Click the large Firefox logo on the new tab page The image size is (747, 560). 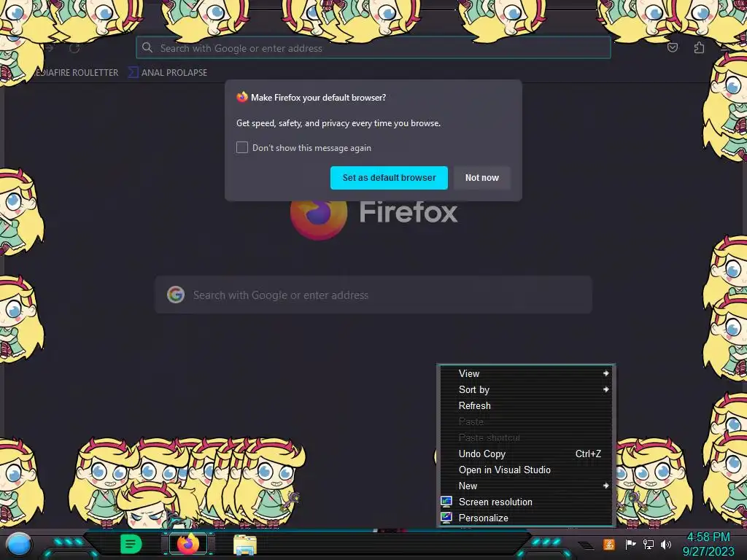click(x=318, y=219)
